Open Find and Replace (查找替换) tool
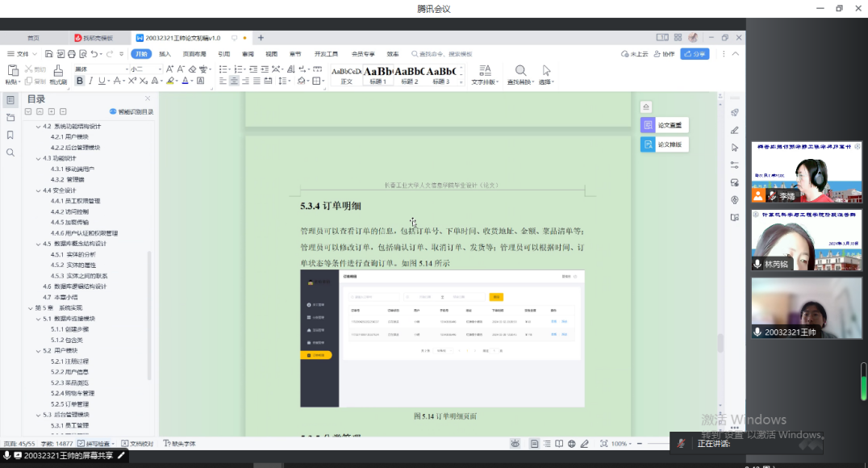The height and width of the screenshot is (468, 868). pos(520,74)
